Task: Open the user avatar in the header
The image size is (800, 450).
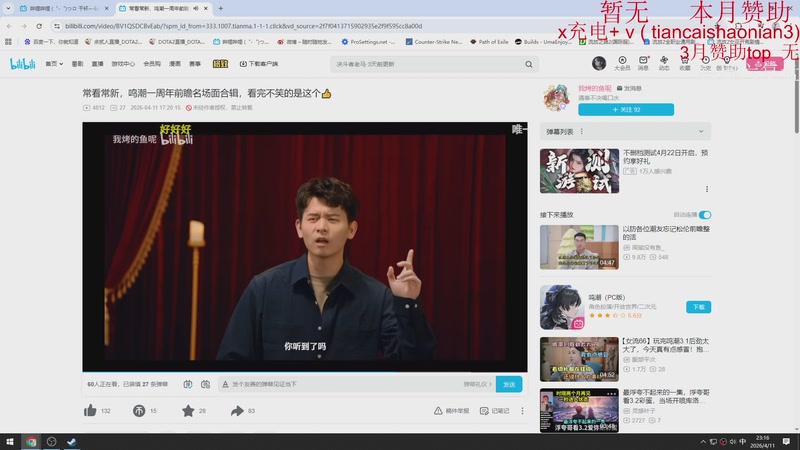Action: [599, 63]
